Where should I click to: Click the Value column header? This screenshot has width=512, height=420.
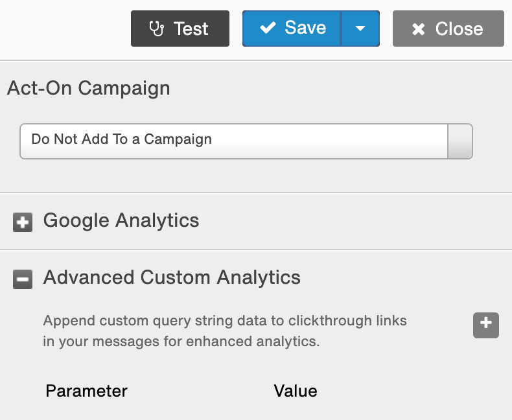point(296,391)
